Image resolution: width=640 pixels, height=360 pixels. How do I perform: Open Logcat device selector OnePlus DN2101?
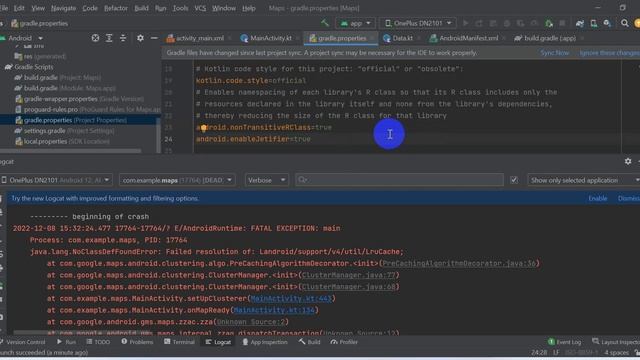[x=55, y=180]
